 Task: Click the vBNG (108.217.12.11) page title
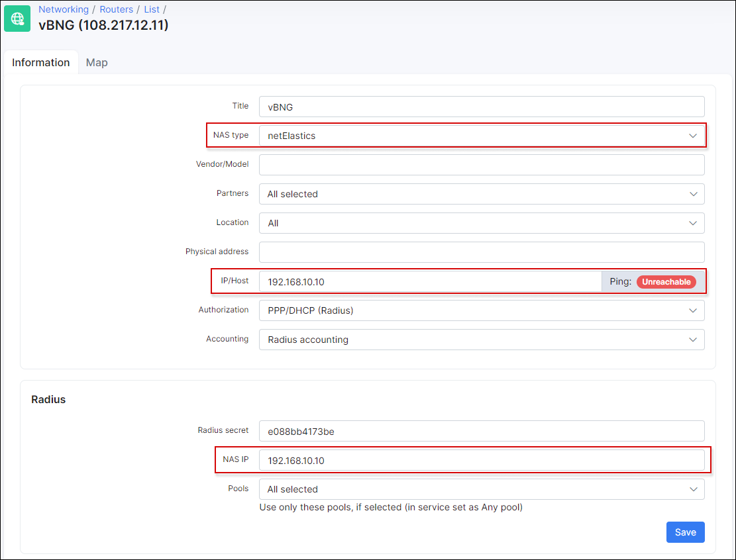[x=103, y=25]
